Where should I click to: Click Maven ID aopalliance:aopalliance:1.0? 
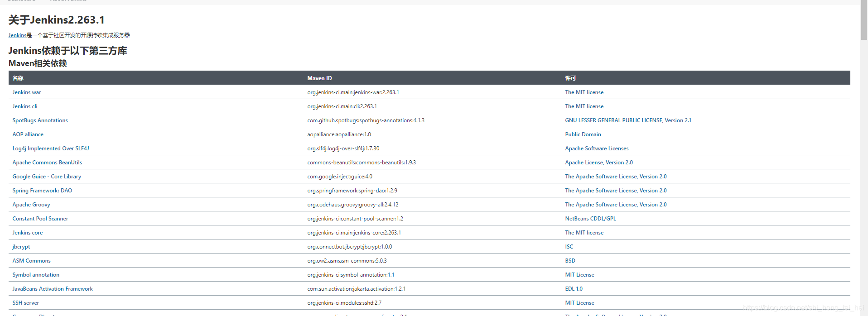(x=339, y=134)
